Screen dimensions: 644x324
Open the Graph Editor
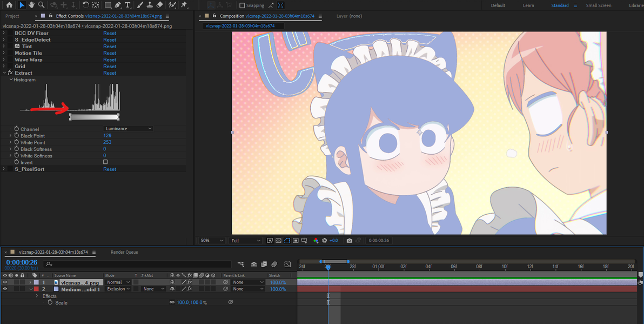(x=287, y=264)
